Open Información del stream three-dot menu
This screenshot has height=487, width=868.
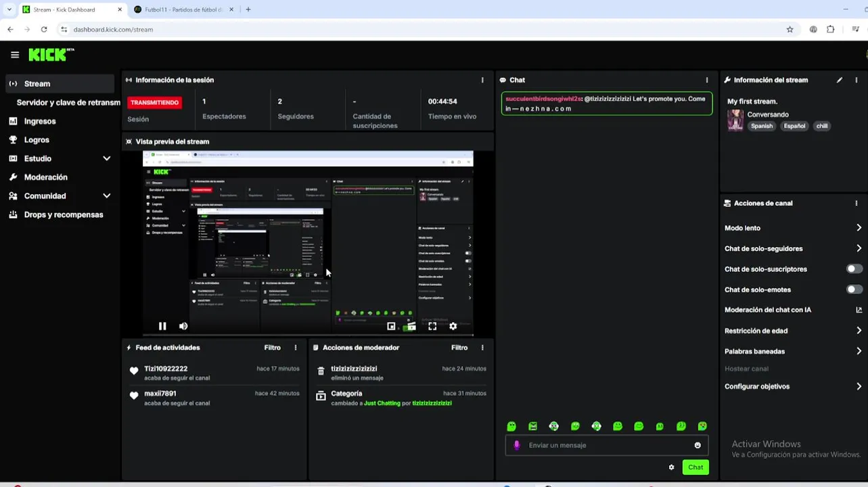coord(856,80)
